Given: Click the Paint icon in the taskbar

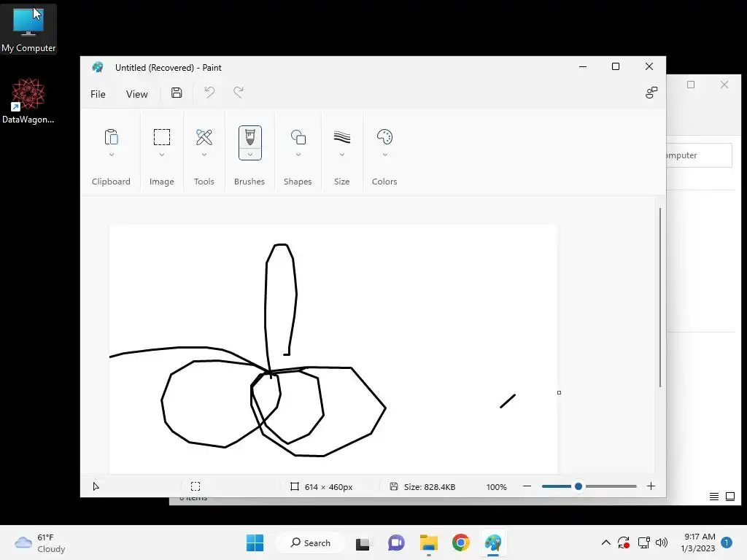Looking at the screenshot, I should tap(493, 542).
